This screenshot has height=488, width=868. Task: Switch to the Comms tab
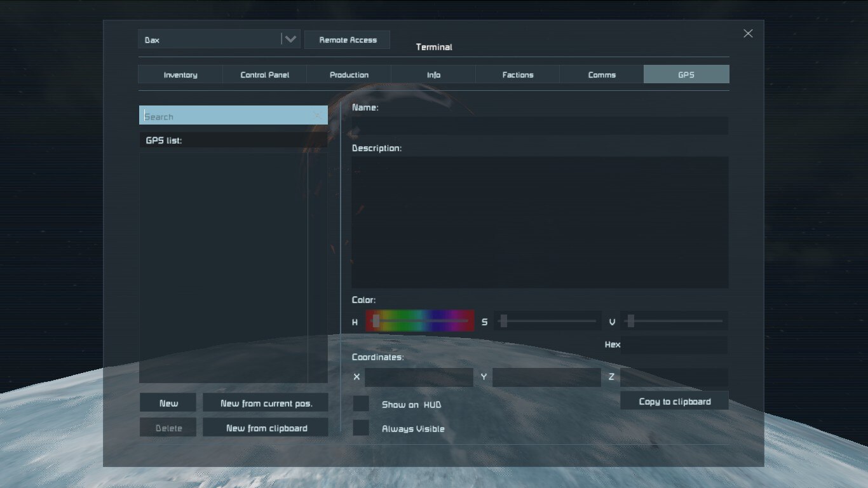point(602,75)
